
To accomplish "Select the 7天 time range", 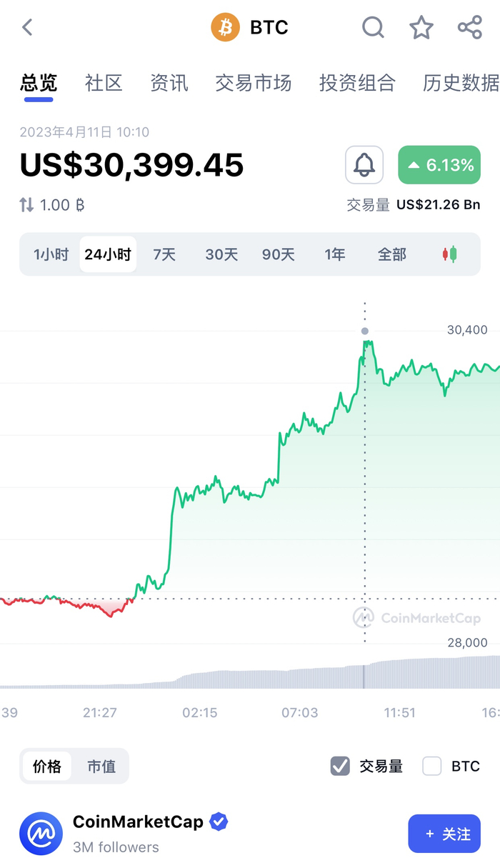I will [164, 254].
